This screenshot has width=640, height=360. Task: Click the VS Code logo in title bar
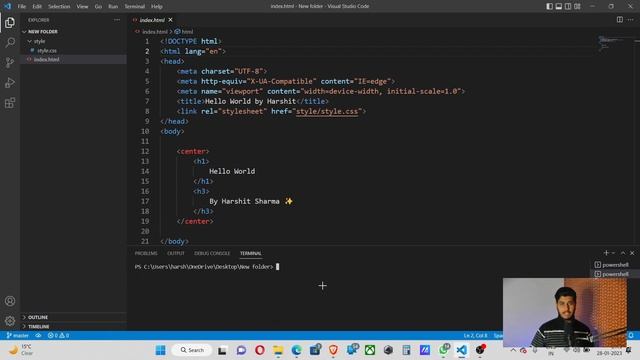click(7, 6)
